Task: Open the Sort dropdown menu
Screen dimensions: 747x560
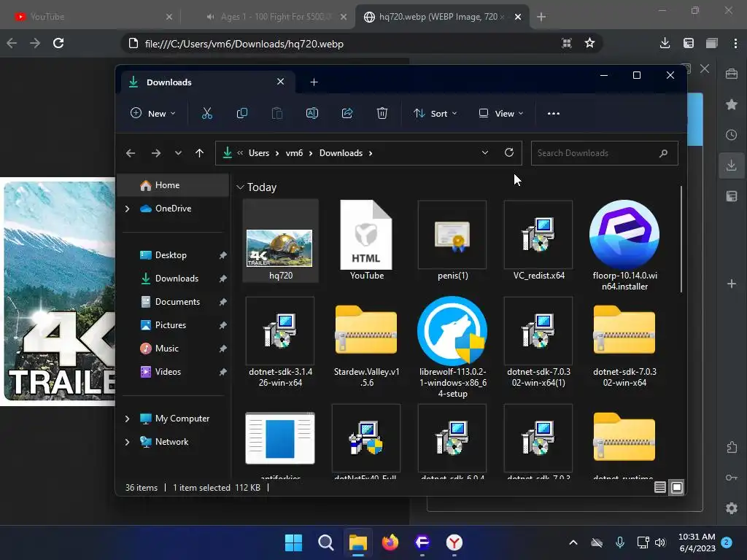Action: pyautogui.click(x=435, y=113)
